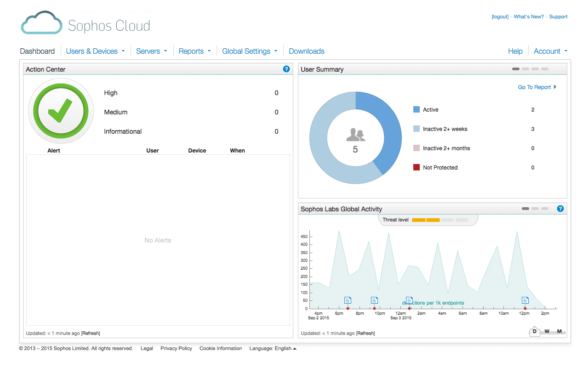
Task: Open the Downloads menu item
Action: 307,51
